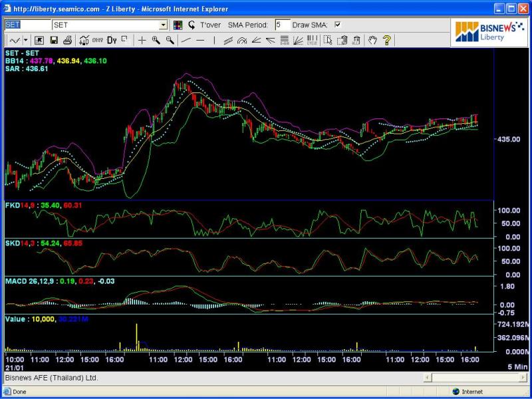Screen dimensions: 532x399
Task: Print the chart using the printer icon
Action: [68, 41]
